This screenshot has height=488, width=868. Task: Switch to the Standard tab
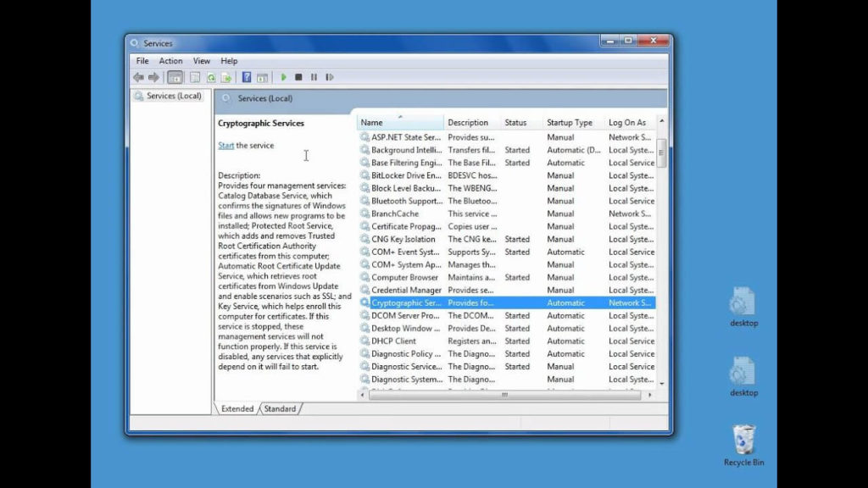(280, 409)
